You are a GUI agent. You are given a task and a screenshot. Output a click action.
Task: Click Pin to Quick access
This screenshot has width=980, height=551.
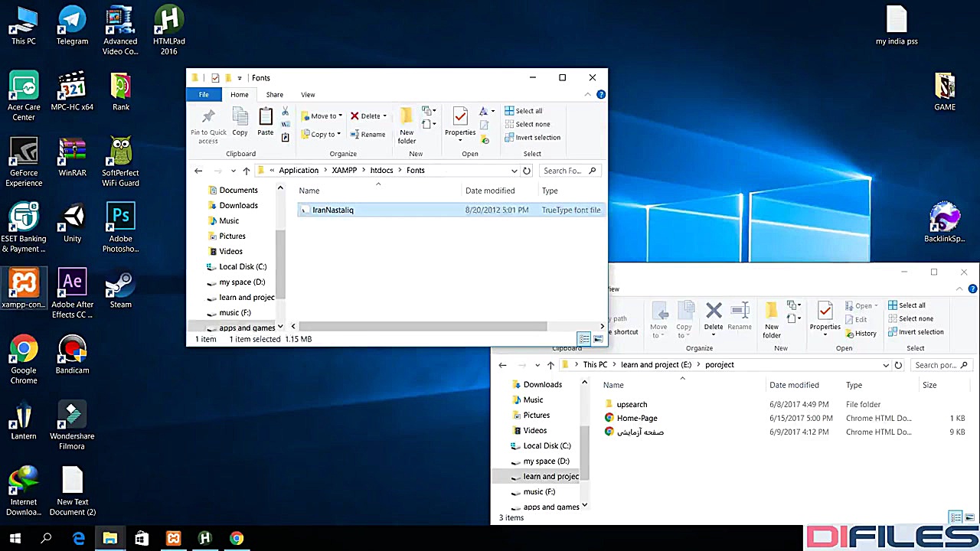208,122
